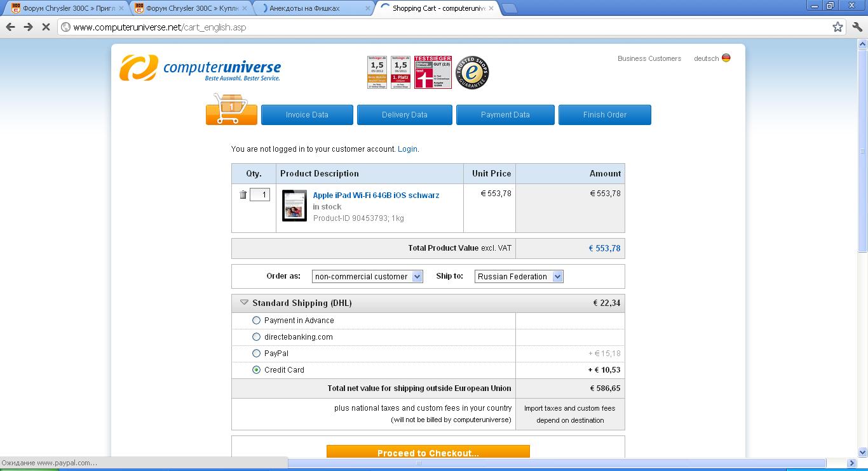The image size is (868, 471).
Task: Select PayPal payment option
Action: coord(256,354)
